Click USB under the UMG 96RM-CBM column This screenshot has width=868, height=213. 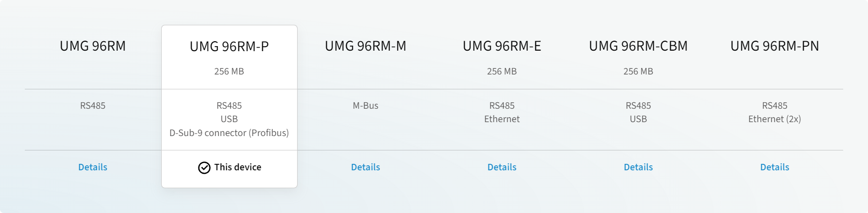638,119
